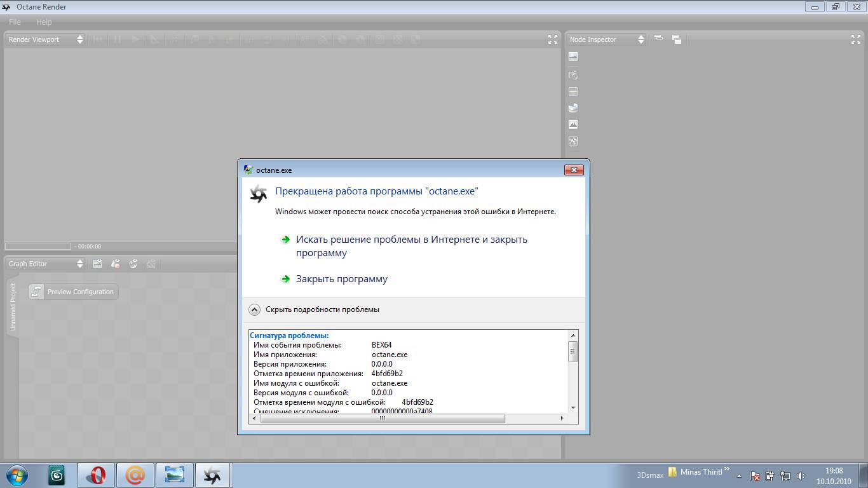This screenshot has height=488, width=868.
Task: Choose 'Закрыть программу' option
Action: click(x=342, y=279)
